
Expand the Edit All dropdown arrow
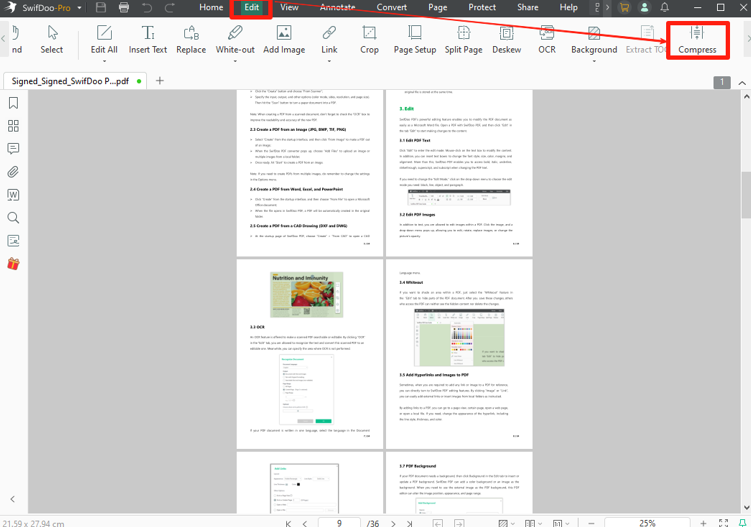[104, 61]
